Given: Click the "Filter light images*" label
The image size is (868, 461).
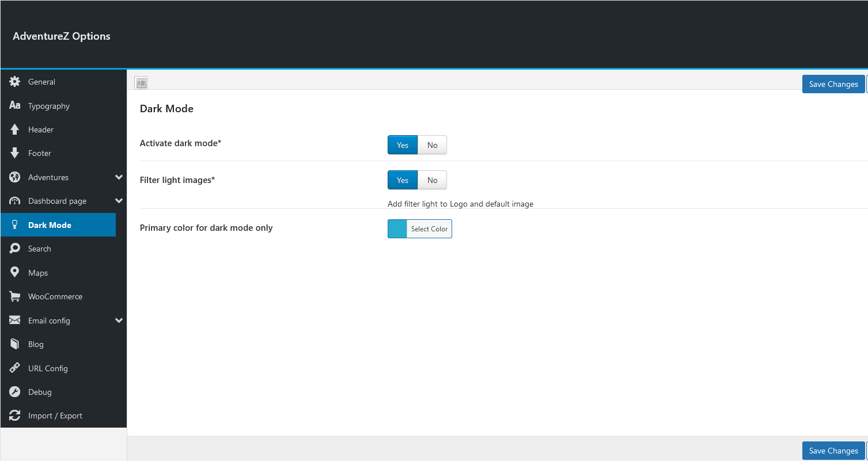Looking at the screenshot, I should (x=177, y=180).
